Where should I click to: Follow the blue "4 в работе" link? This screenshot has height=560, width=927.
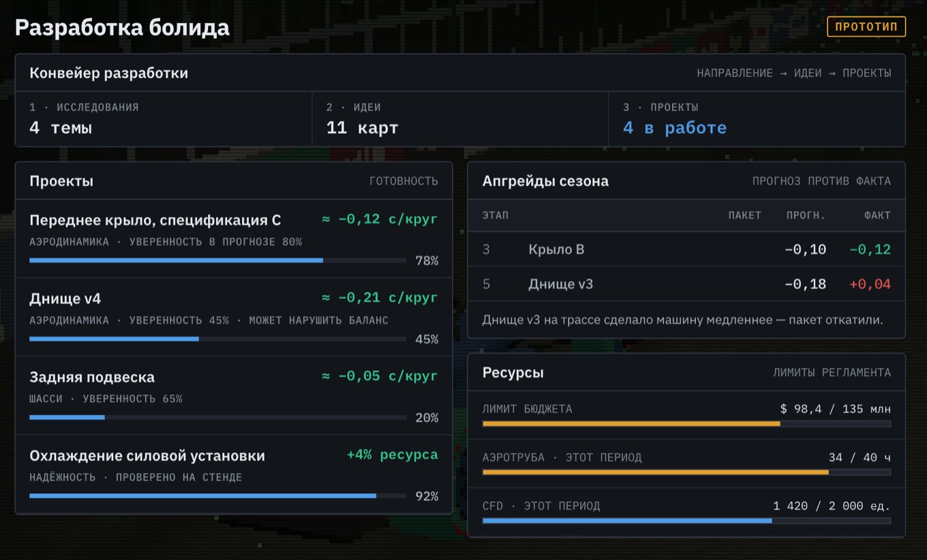[675, 127]
